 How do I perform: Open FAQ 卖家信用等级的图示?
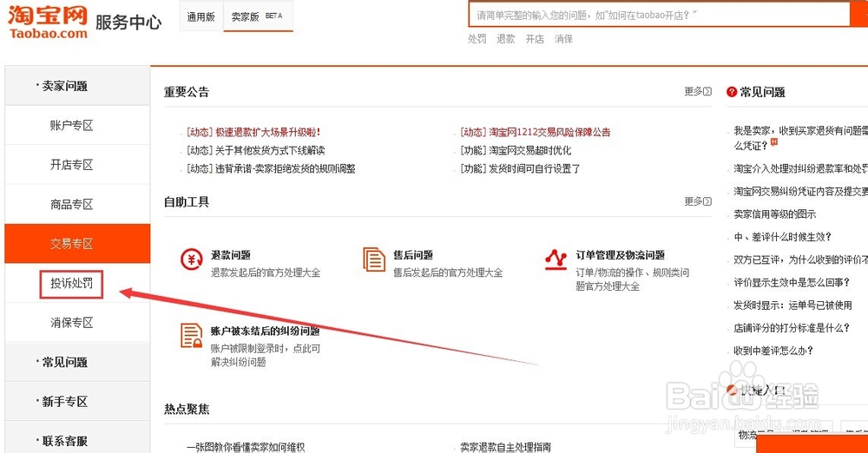point(774,214)
